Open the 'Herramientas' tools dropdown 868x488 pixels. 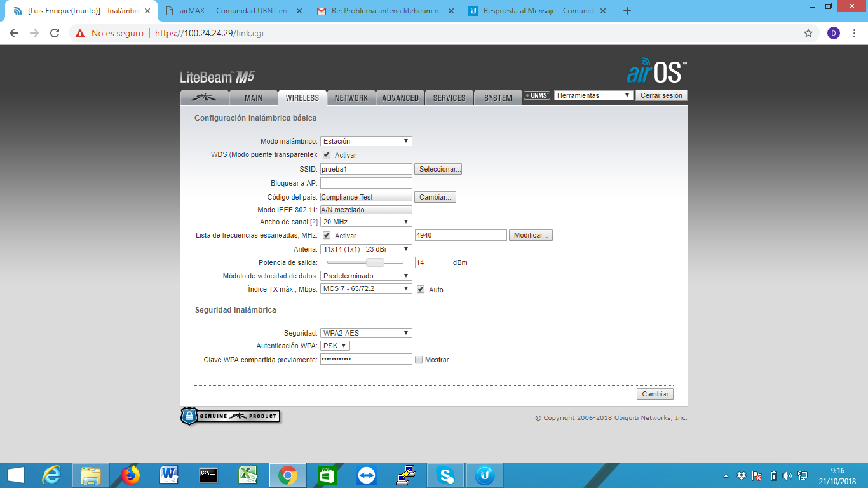pos(593,95)
